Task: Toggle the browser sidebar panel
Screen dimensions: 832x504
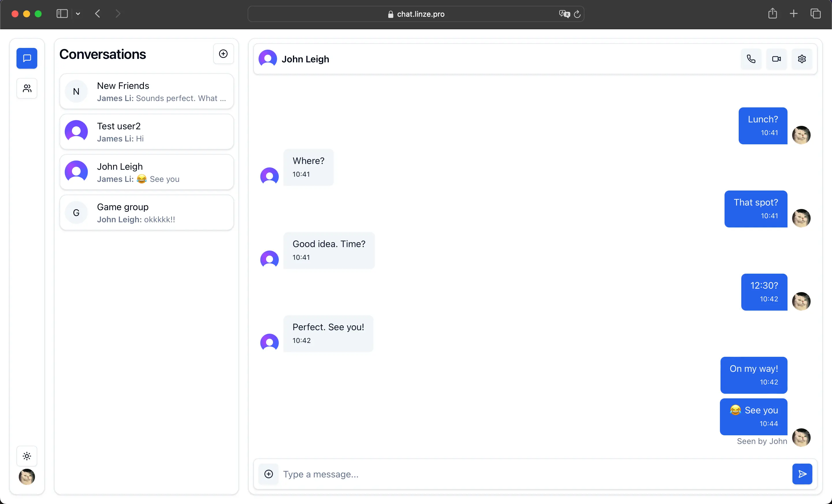Action: 62,14
